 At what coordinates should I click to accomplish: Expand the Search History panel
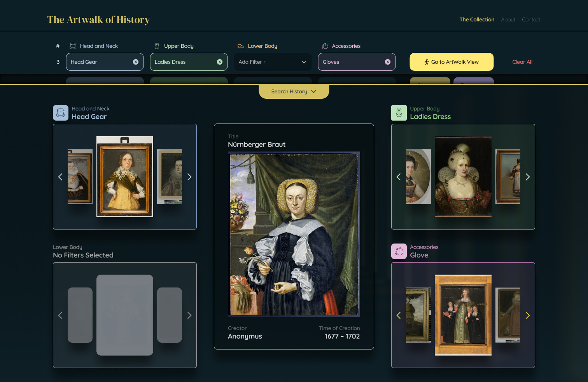tap(294, 91)
